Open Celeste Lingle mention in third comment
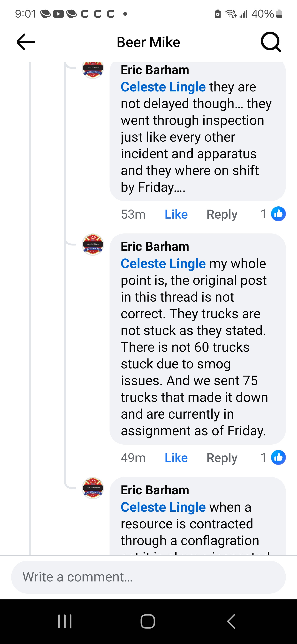Screen dimensions: 297x644 (163, 507)
